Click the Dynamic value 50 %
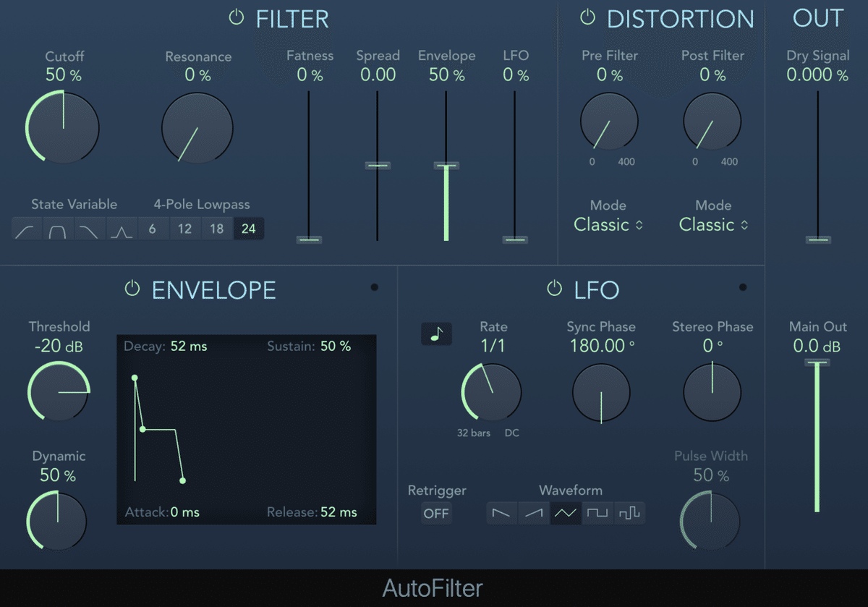Viewport: 868px width, 607px height. click(x=58, y=475)
